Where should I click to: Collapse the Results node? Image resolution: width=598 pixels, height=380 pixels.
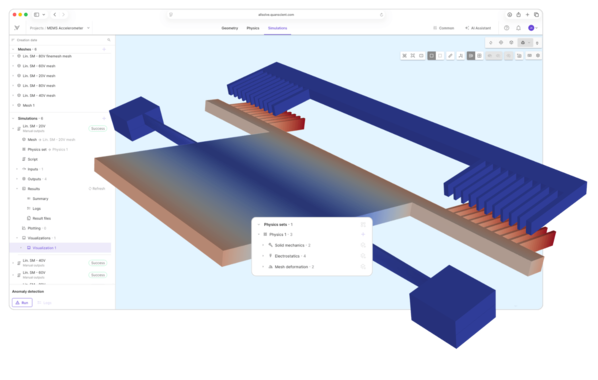coord(17,189)
